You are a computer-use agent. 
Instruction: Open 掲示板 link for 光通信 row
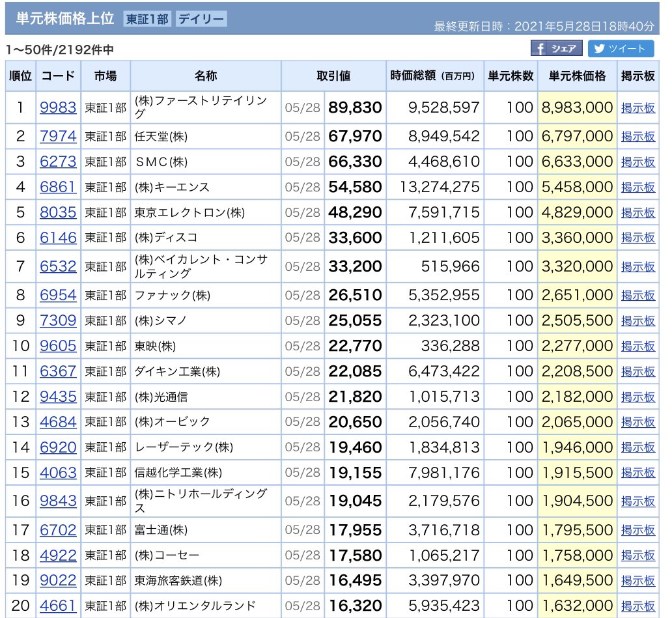point(638,397)
